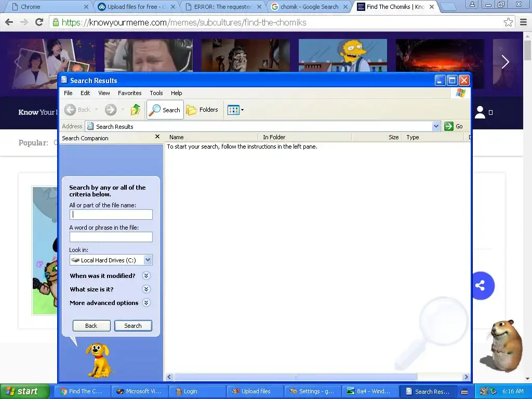Toggle the Search pane toolbar button

click(165, 110)
